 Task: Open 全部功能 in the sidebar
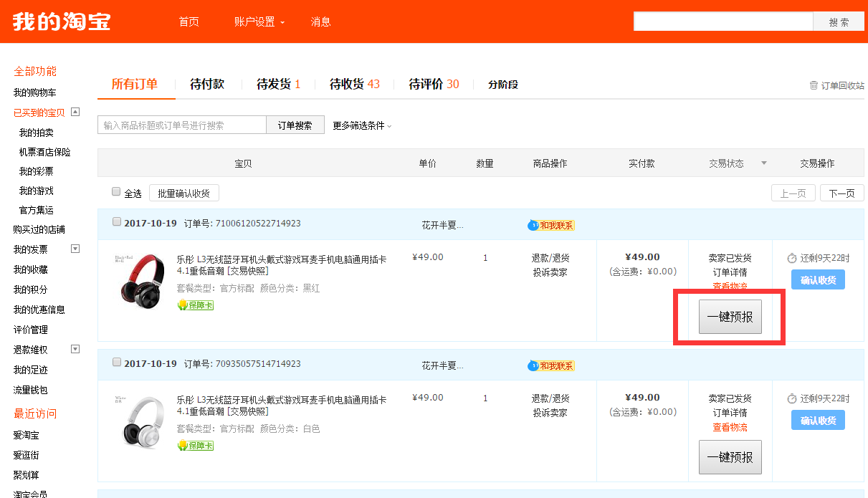tap(35, 72)
